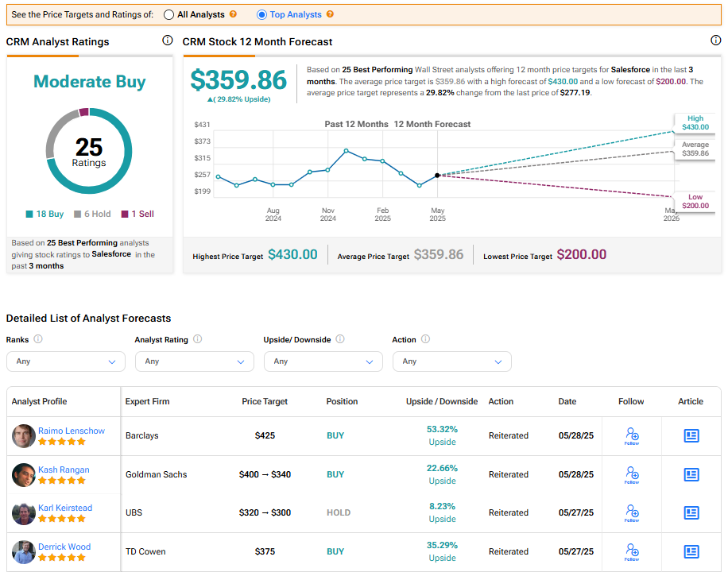Open info icon for CRM Stock 12 Month Forecast
This screenshot has width=728, height=572.
[716, 41]
